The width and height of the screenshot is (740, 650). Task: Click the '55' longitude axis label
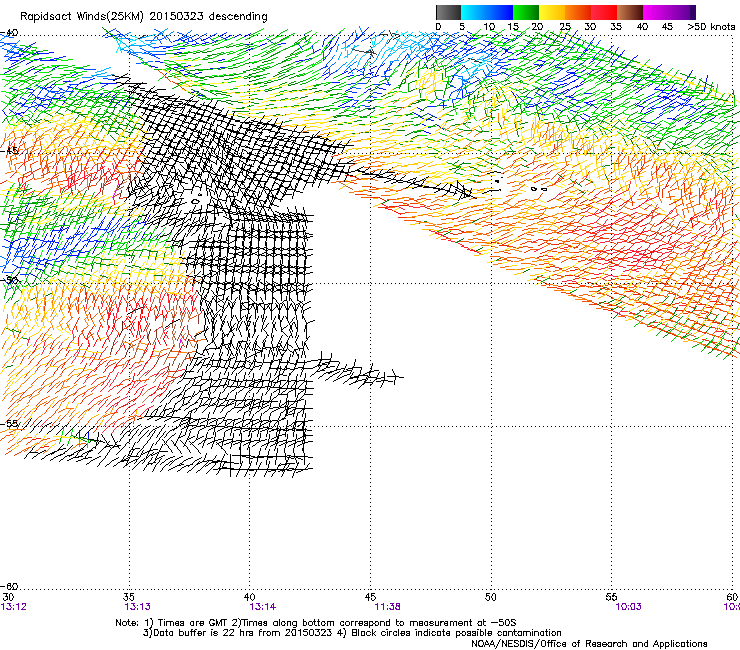pos(611,597)
